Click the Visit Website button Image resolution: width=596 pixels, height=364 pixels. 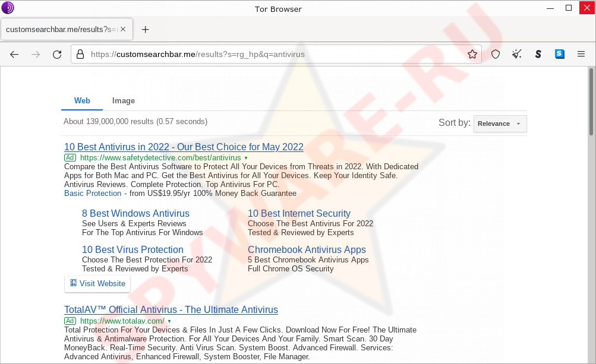tap(97, 283)
